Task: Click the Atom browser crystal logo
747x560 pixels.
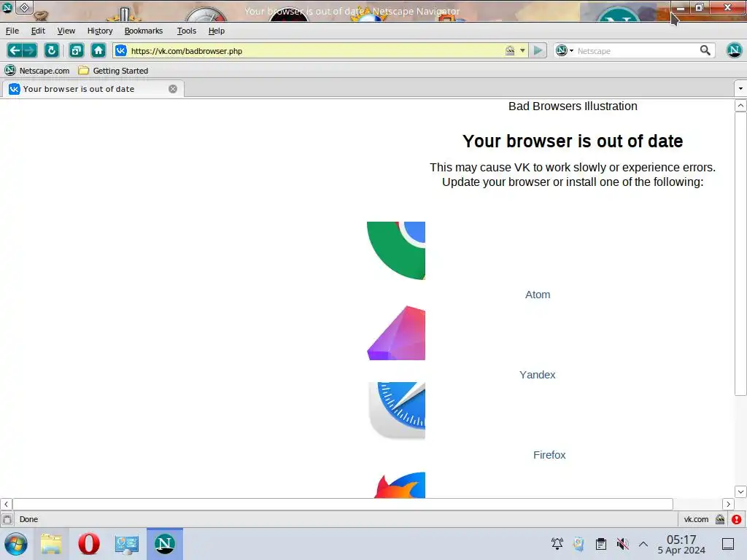Action: click(x=396, y=332)
